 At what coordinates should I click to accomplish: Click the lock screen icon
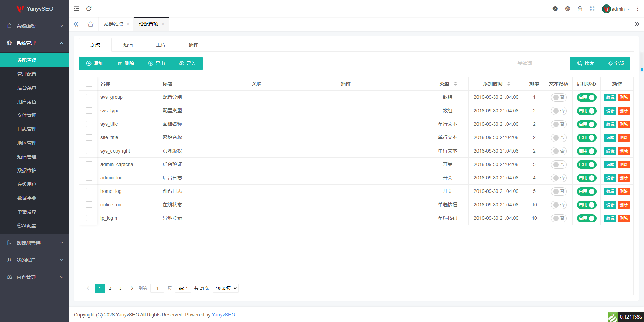pos(580,9)
